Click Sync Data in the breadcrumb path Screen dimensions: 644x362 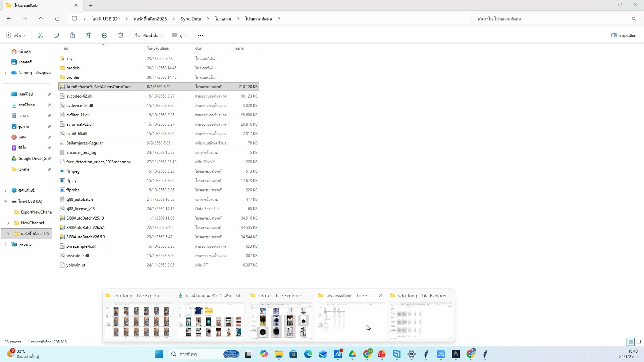pyautogui.click(x=191, y=19)
